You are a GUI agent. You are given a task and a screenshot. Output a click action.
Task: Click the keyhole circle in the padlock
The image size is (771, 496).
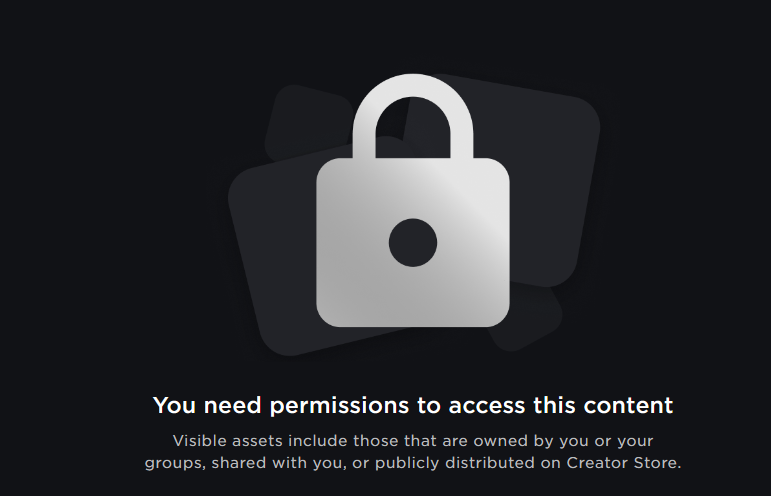(x=413, y=243)
